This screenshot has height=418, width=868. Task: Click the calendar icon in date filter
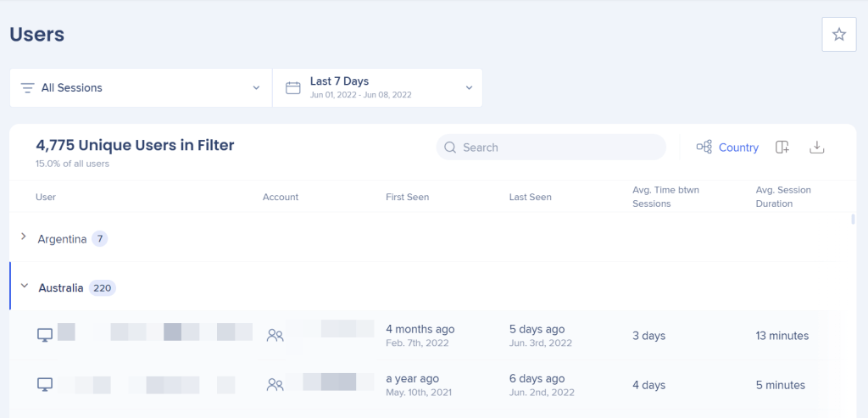tap(293, 88)
